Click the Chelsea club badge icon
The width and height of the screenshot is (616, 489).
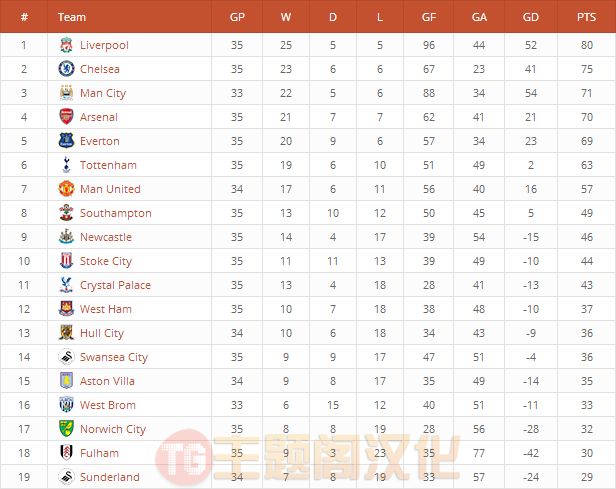click(66, 69)
